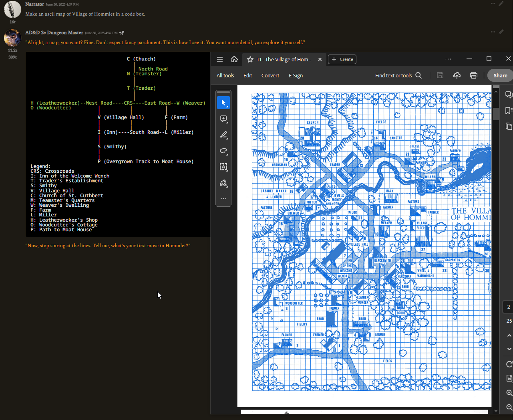Viewport: 513px width, 420px height.
Task: Click the Narrator username
Action: click(x=34, y=4)
